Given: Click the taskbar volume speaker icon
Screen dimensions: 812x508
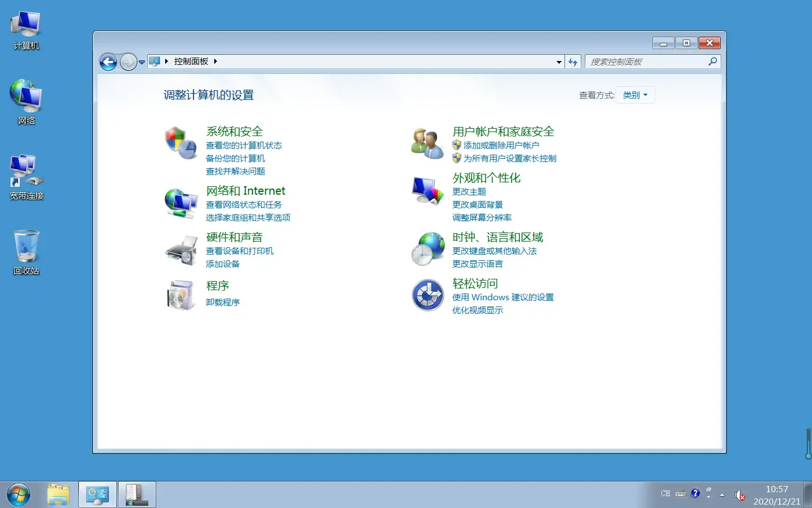Looking at the screenshot, I should pos(740,496).
